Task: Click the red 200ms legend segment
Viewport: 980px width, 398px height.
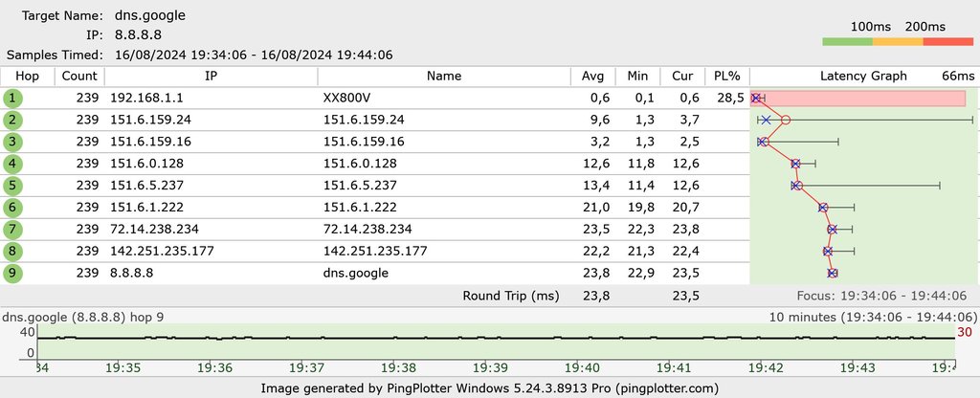Action: (947, 42)
